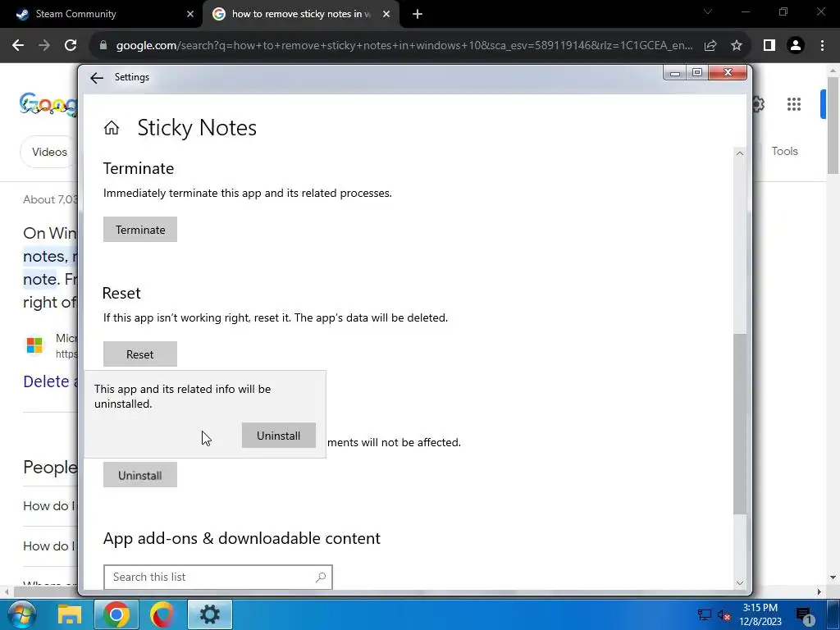
Task: Open File Explorer from the taskbar
Action: [x=70, y=614]
